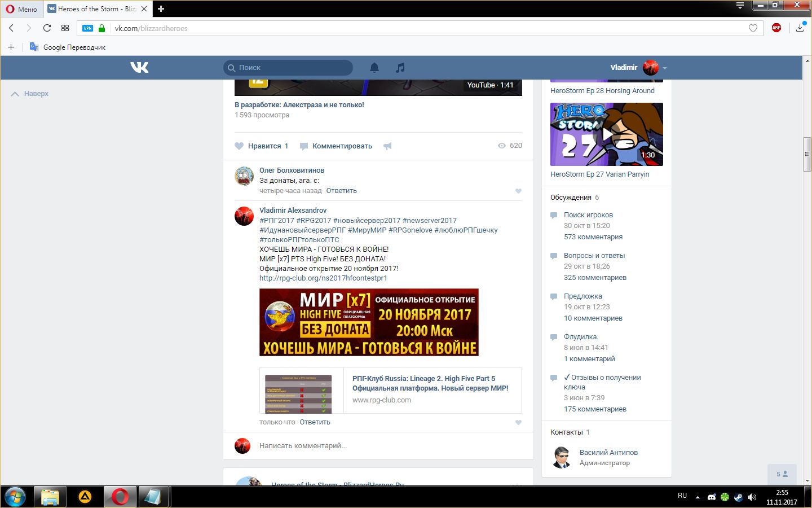Open the browser downloads icon
The width and height of the screenshot is (812, 508).
800,28
